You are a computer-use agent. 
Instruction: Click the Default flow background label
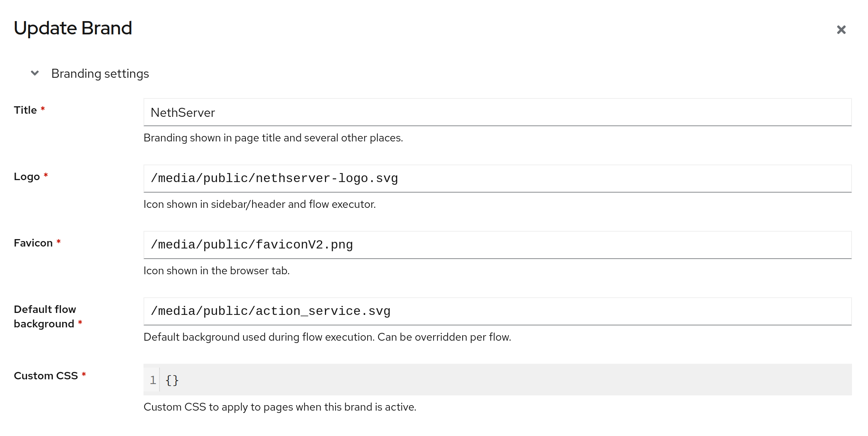(x=45, y=316)
